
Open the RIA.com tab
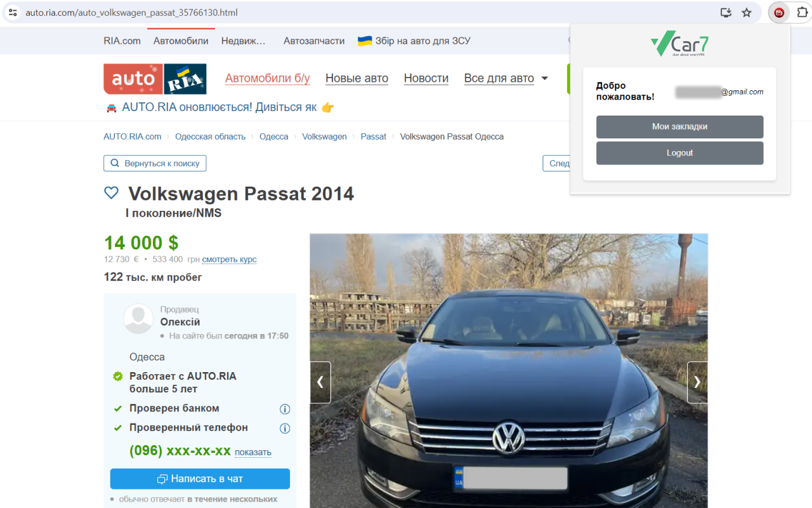122,41
